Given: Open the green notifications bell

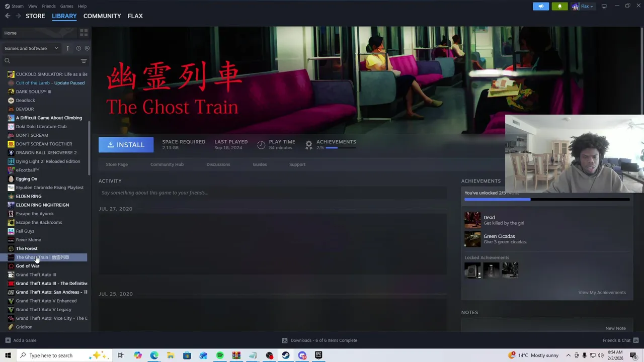Looking at the screenshot, I should click(x=559, y=6).
